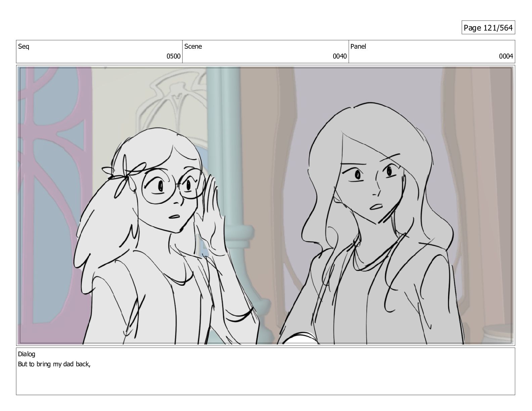Click the hair ribbon bow on the girl
Viewport: 532px width, 411px height.
pyautogui.click(x=125, y=175)
